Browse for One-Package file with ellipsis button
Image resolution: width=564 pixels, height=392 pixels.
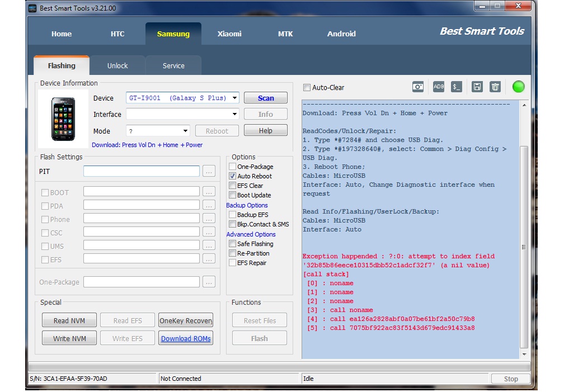click(209, 282)
